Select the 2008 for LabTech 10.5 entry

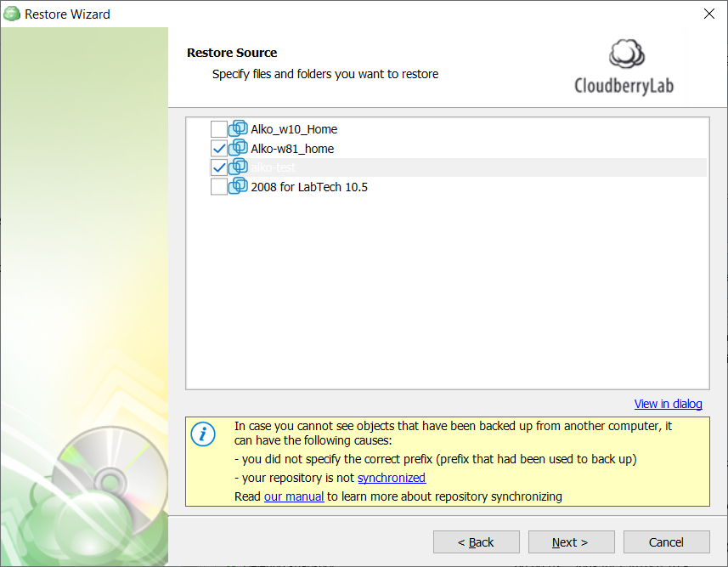click(309, 187)
